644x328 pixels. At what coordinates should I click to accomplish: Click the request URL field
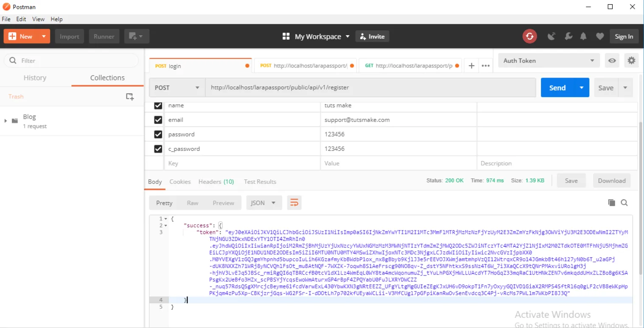pyautogui.click(x=370, y=88)
